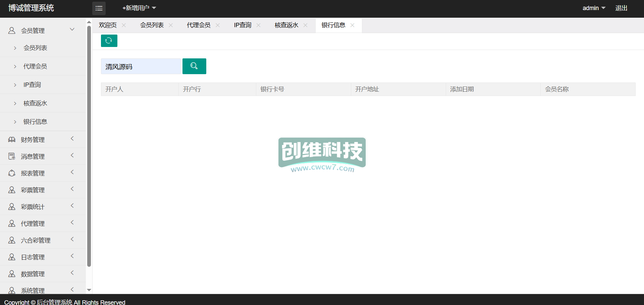Click the green refresh icon button
Screen dimensions: 644x305
pyautogui.click(x=109, y=41)
